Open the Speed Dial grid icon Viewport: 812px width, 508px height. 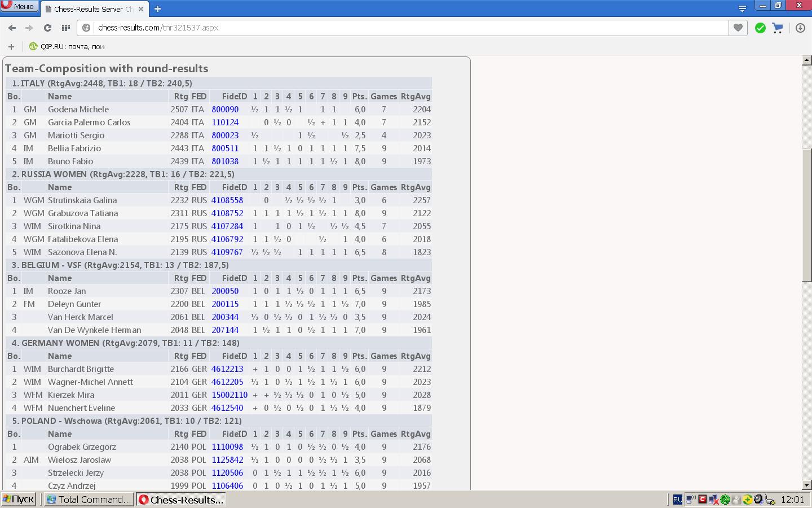[66, 28]
